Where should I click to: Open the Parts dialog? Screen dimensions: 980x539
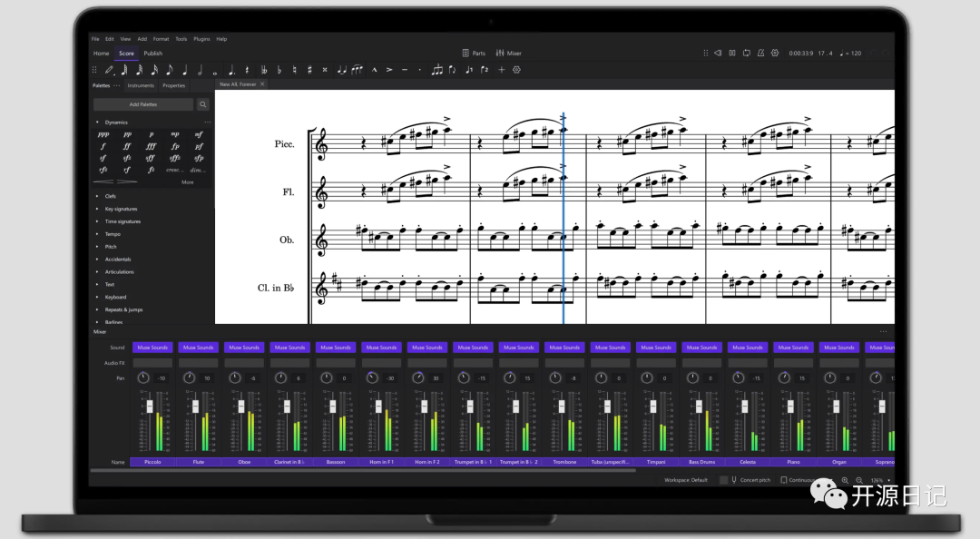(x=474, y=54)
